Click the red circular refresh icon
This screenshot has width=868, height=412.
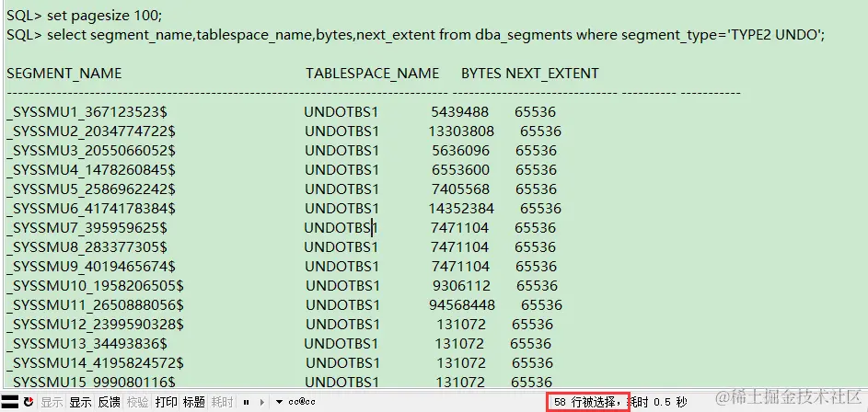click(x=29, y=402)
